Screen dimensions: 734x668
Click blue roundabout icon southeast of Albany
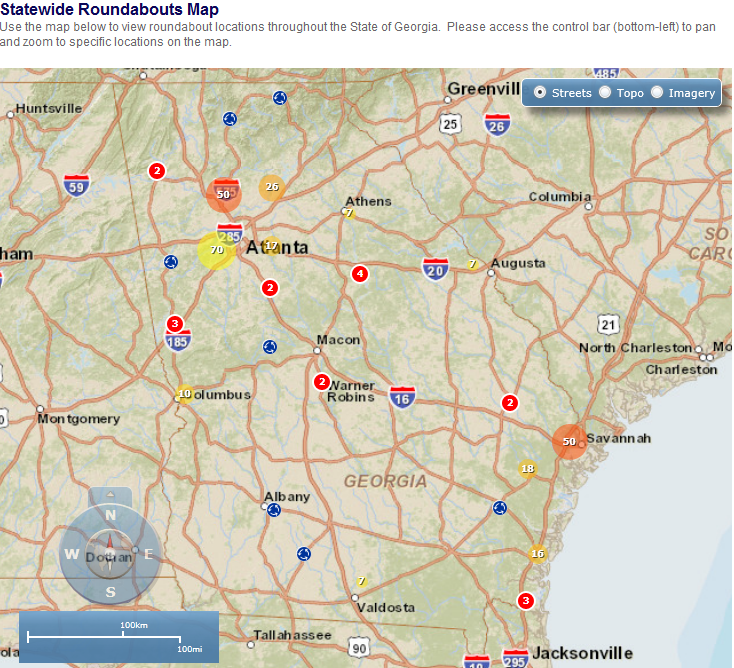coord(304,554)
